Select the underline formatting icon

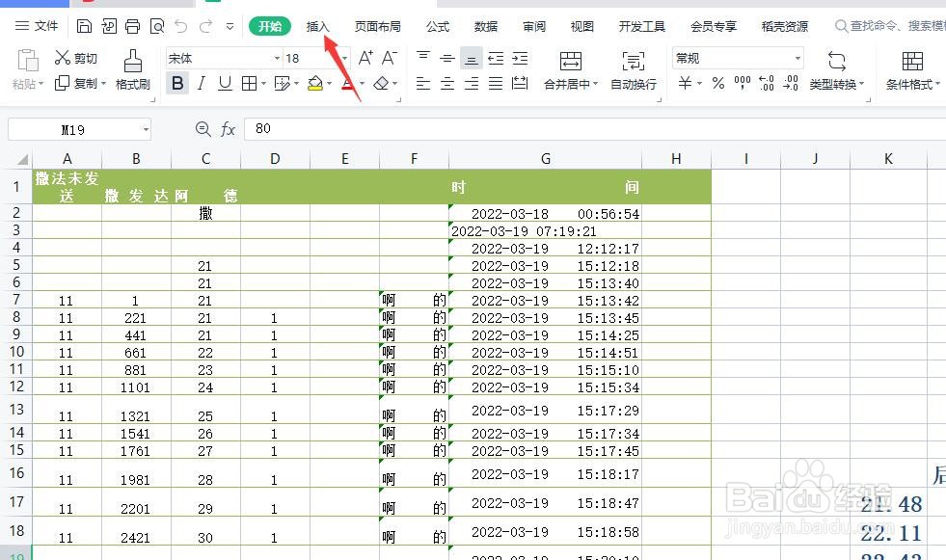[226, 83]
